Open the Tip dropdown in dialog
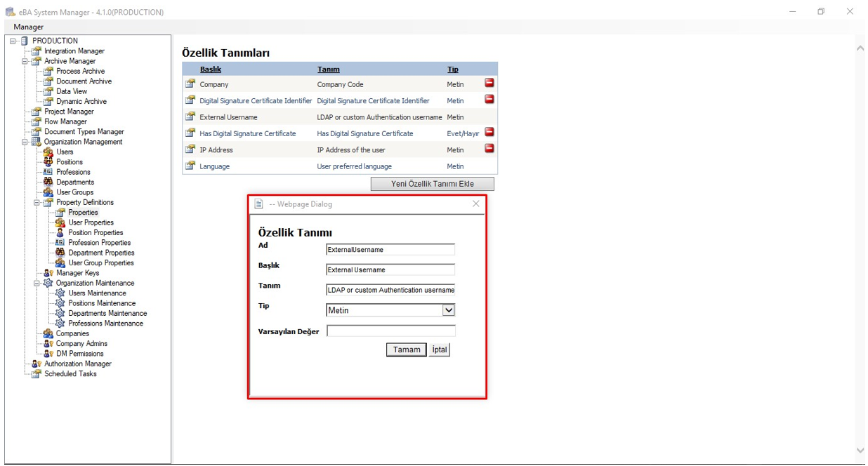 click(x=449, y=310)
